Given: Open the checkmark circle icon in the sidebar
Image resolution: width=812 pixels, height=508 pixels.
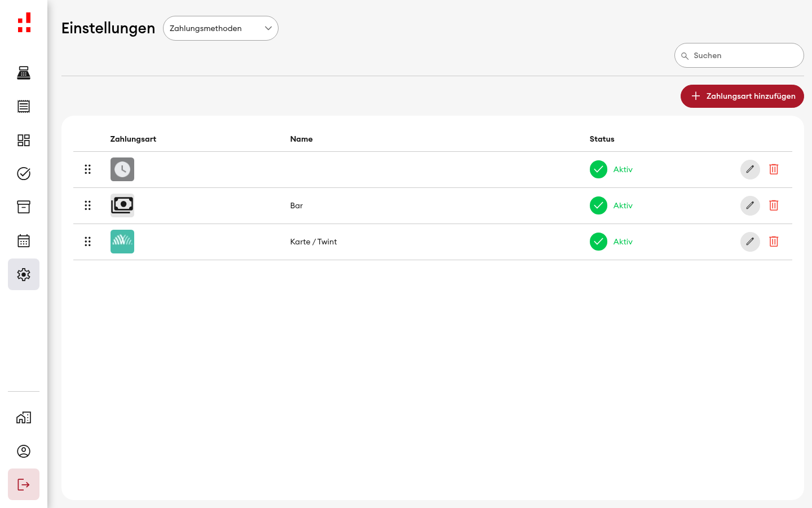Looking at the screenshot, I should tap(24, 173).
